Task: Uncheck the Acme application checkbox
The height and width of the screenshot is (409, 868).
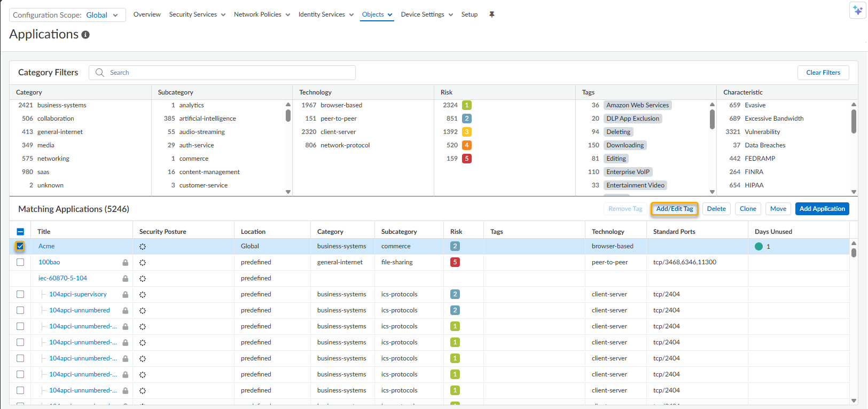Action: pos(20,246)
